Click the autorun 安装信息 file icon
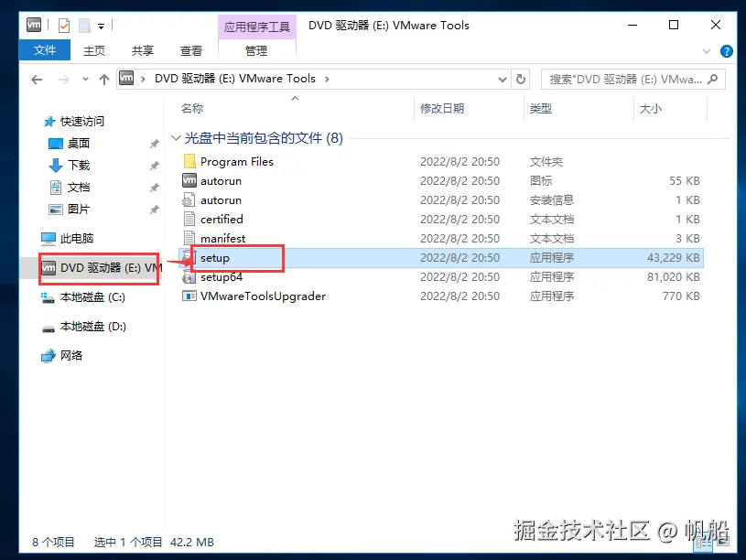Image resolution: width=746 pixels, height=560 pixels. tap(189, 199)
